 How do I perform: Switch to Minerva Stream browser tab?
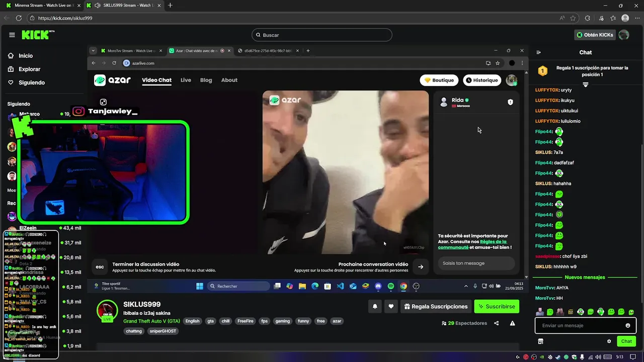[x=43, y=6]
